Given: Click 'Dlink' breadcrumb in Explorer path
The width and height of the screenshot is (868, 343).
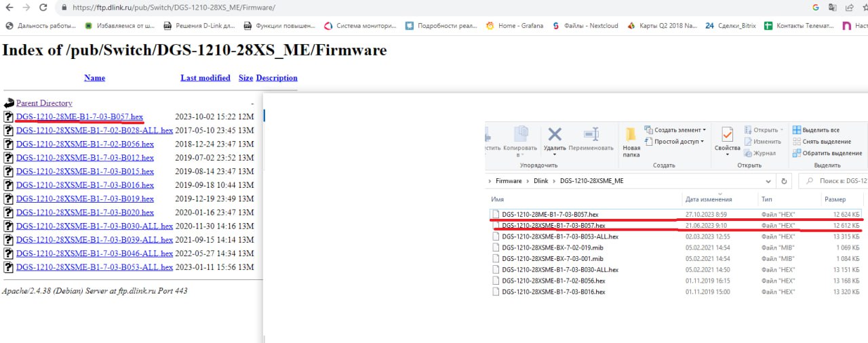Looking at the screenshot, I should click(x=540, y=181).
